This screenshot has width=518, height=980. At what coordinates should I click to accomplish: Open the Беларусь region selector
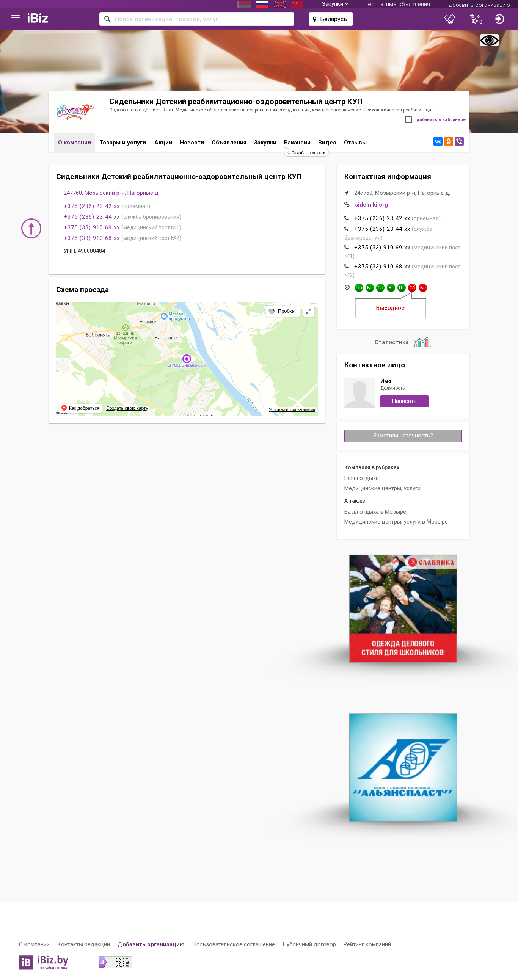(331, 19)
